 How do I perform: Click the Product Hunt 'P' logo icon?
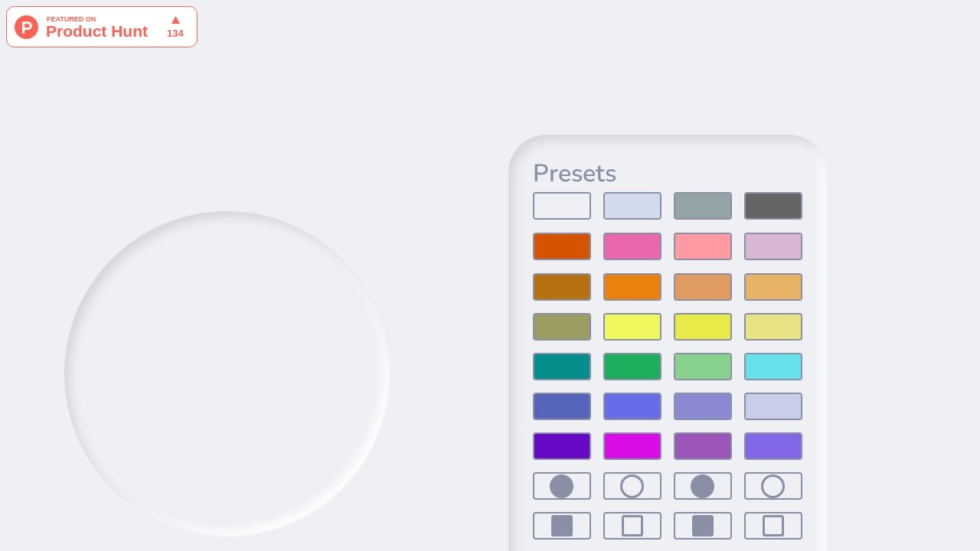click(27, 28)
